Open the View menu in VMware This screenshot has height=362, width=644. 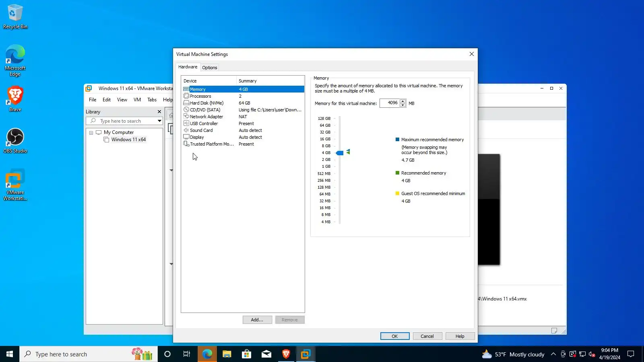click(x=122, y=100)
